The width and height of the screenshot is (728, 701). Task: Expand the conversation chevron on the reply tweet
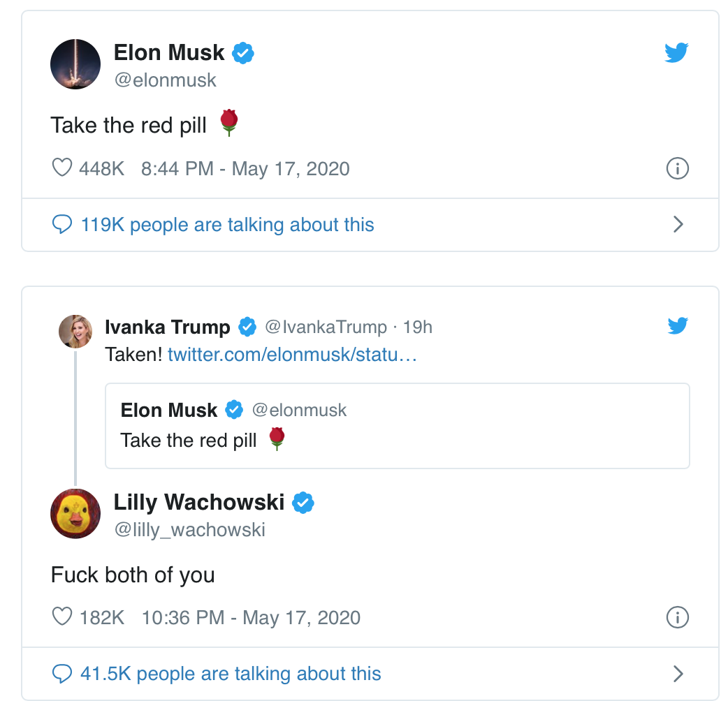coord(677,673)
